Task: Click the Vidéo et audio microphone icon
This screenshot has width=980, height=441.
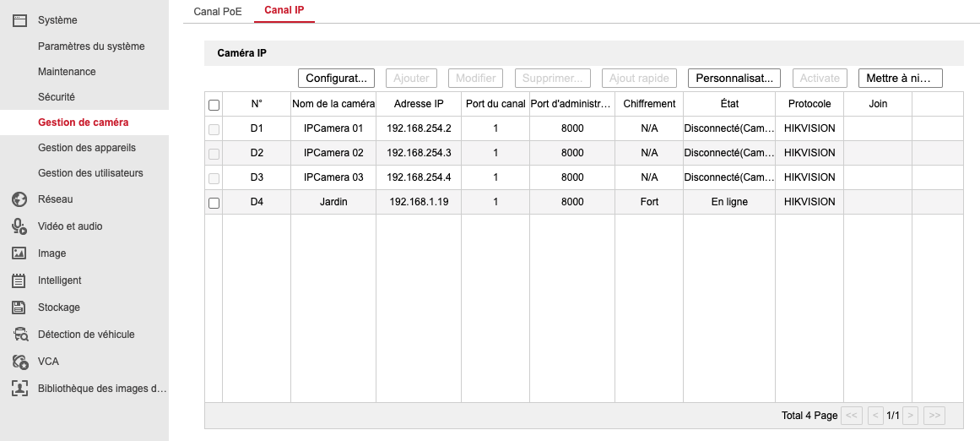Action: tap(20, 226)
